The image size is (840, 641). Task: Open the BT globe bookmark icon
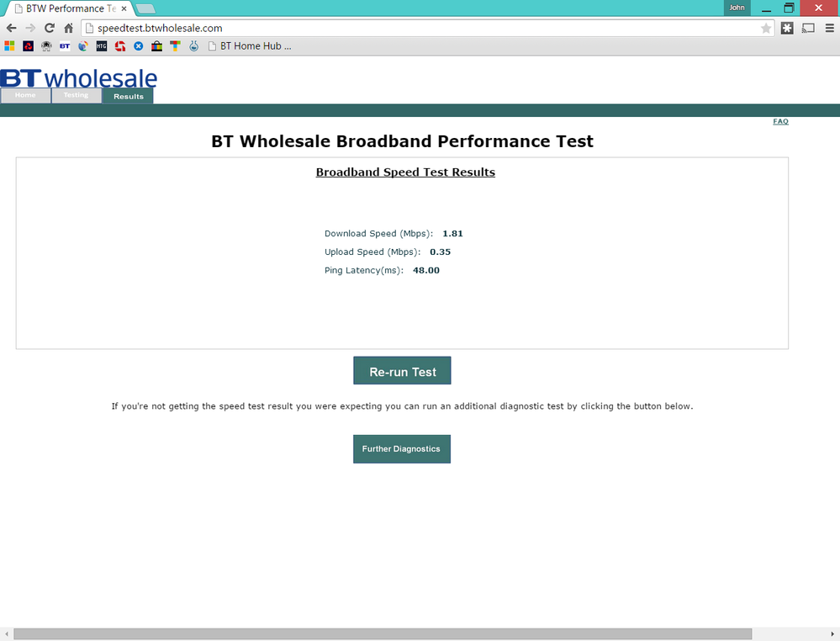tap(83, 46)
